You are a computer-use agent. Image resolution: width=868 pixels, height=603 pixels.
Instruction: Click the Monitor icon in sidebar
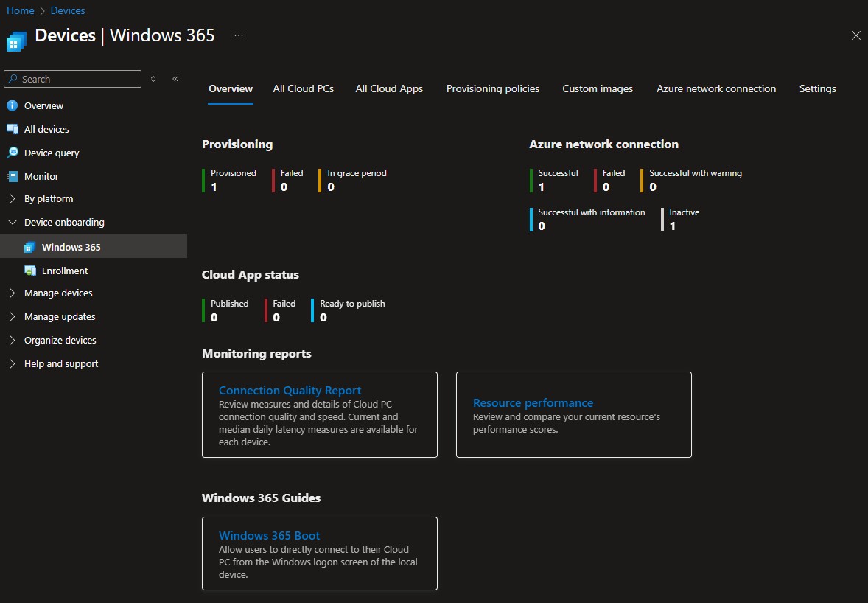point(12,176)
